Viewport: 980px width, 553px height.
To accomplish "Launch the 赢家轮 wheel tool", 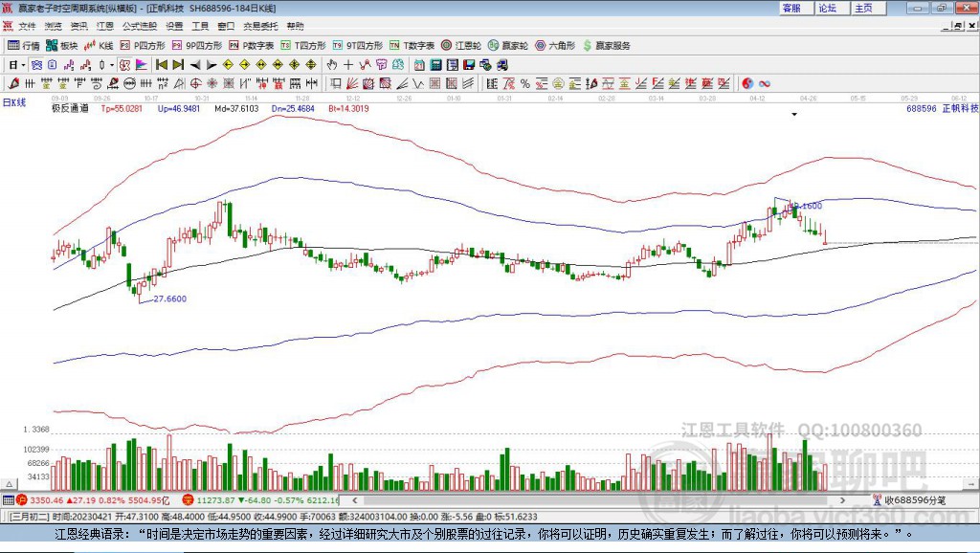I will (x=507, y=46).
